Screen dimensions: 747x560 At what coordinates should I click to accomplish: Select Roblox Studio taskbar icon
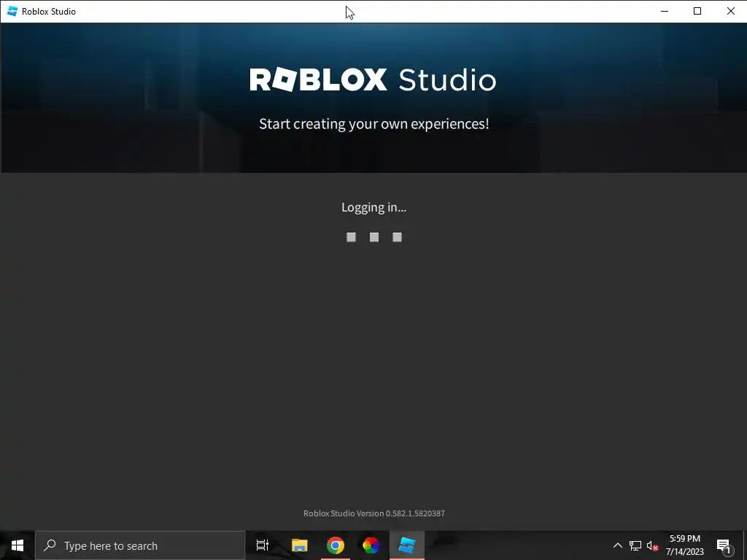point(407,545)
